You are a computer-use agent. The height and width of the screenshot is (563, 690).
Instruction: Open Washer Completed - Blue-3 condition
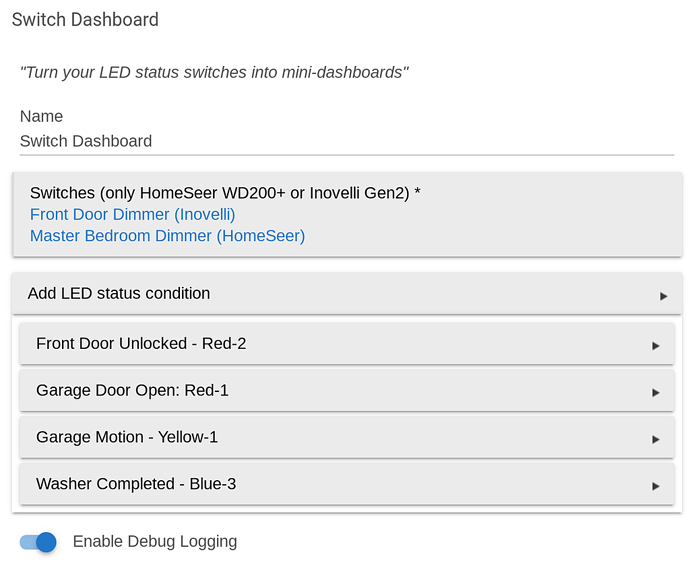coord(136,484)
